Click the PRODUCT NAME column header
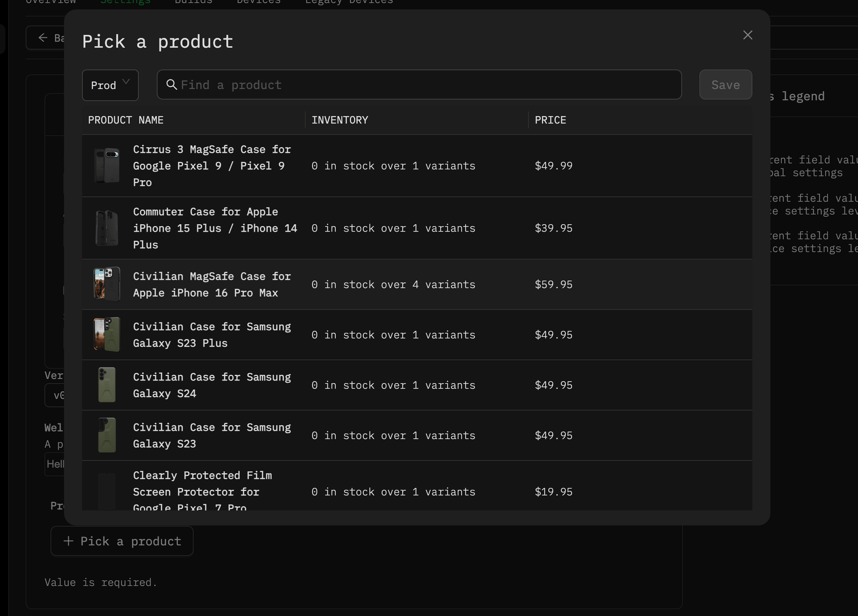 coord(126,120)
